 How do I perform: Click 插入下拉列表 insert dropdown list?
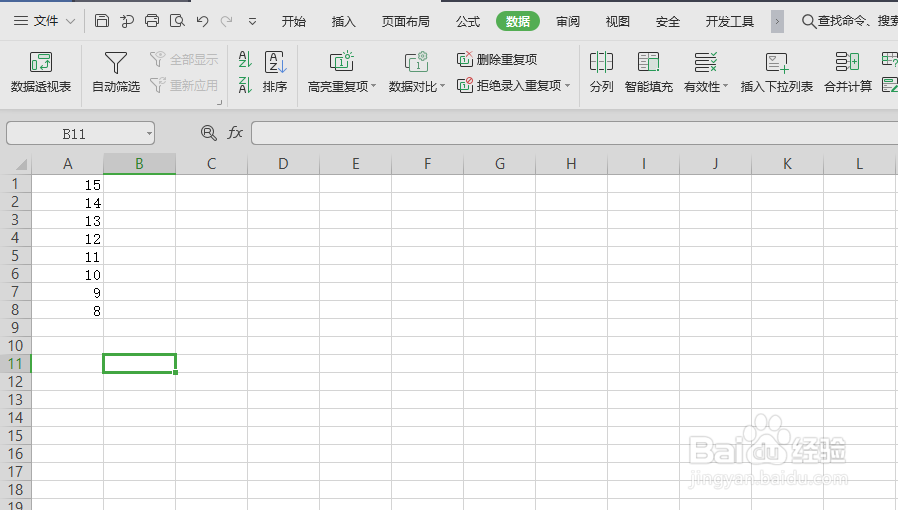coord(777,72)
